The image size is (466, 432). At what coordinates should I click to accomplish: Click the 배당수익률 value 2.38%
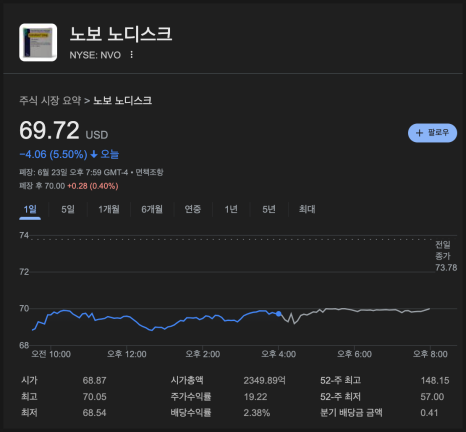click(x=257, y=413)
